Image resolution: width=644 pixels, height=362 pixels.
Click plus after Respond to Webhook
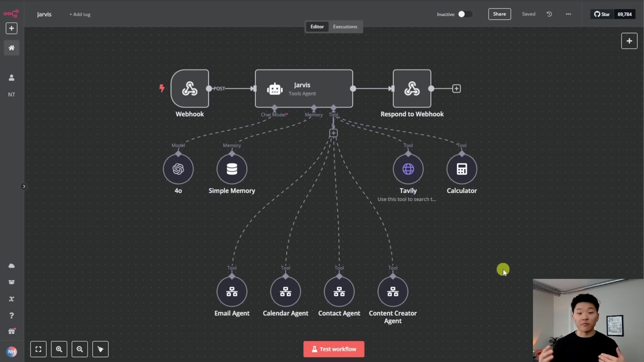(x=456, y=89)
